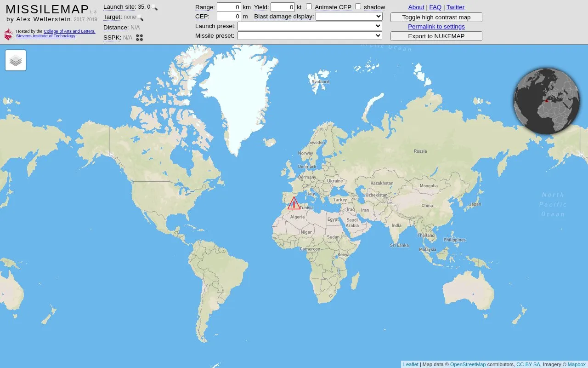Click the globe overview minimap
The height and width of the screenshot is (368, 588).
547,101
